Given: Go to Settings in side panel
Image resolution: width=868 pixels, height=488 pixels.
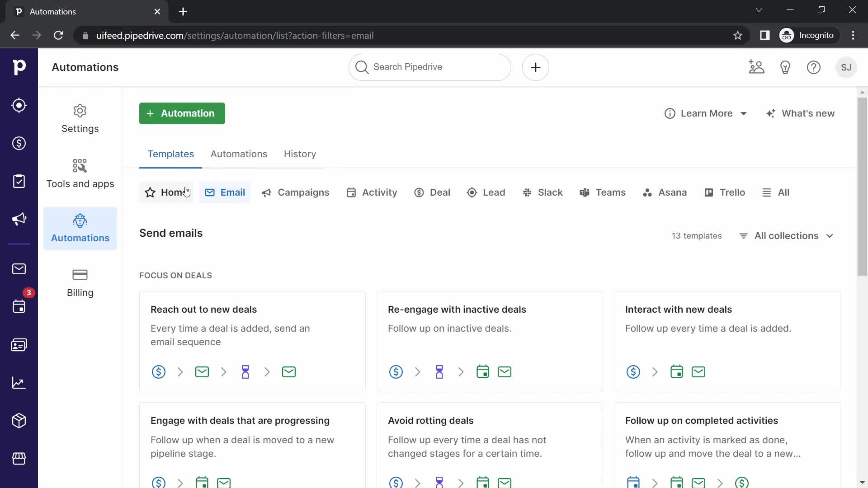Looking at the screenshot, I should pyautogui.click(x=80, y=119).
